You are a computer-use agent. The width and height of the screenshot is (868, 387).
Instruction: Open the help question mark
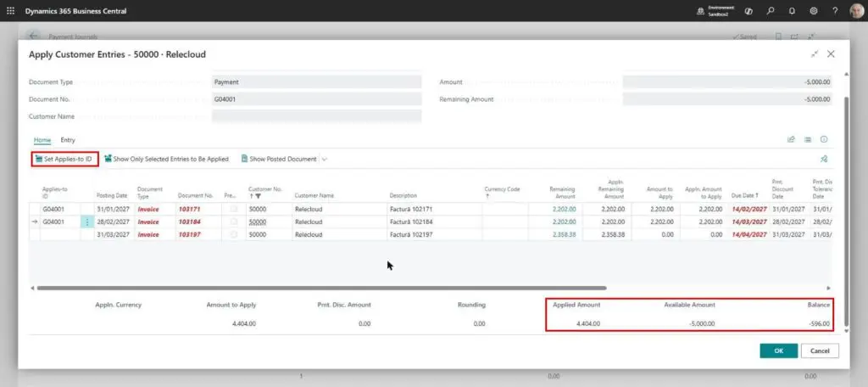click(x=835, y=10)
